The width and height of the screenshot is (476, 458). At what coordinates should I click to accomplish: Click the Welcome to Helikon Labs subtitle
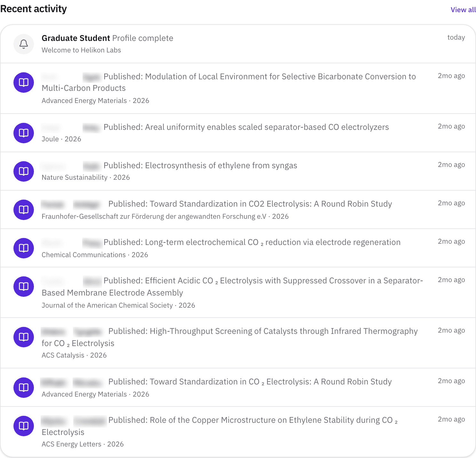[81, 50]
